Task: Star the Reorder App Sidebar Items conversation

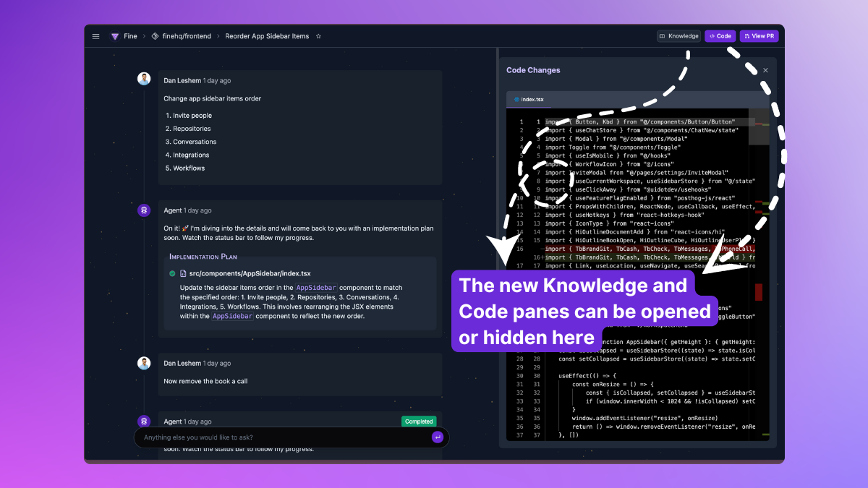Action: pyautogui.click(x=318, y=36)
